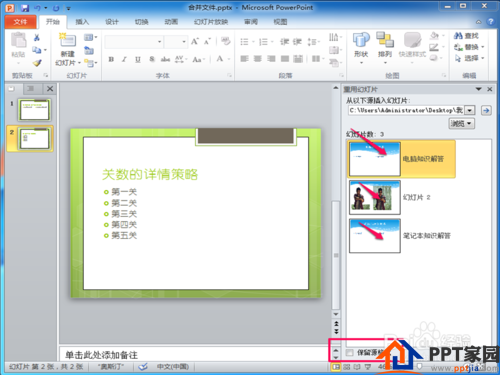This screenshot has width=500, height=375.
Task: Open the Review ribbon tab
Action: click(x=251, y=22)
